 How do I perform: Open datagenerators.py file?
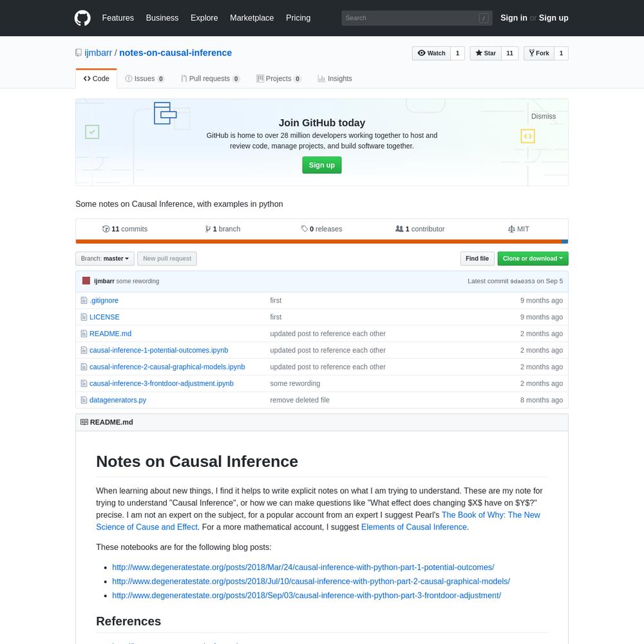click(118, 400)
